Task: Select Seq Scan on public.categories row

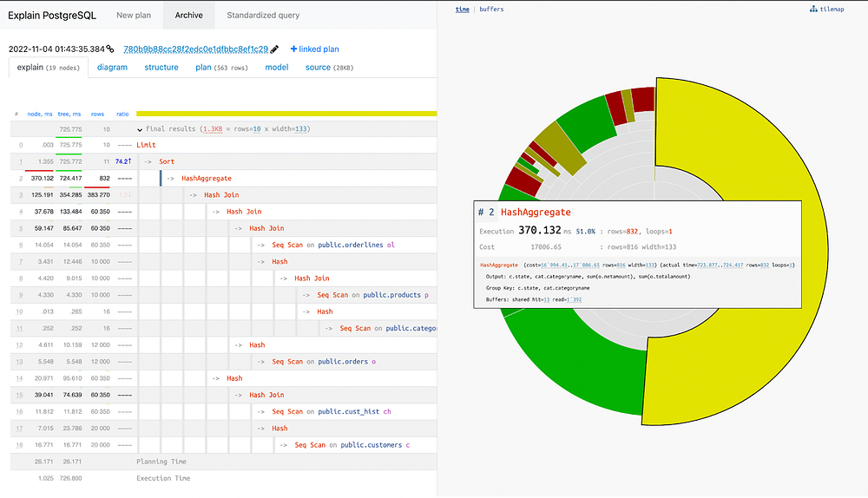Action: (x=388, y=328)
